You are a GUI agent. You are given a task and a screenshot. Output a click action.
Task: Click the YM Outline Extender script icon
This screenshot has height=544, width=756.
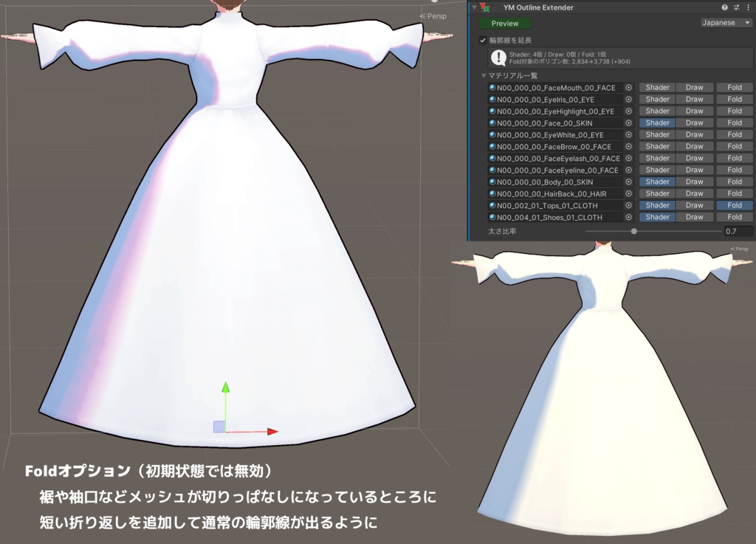(x=484, y=7)
